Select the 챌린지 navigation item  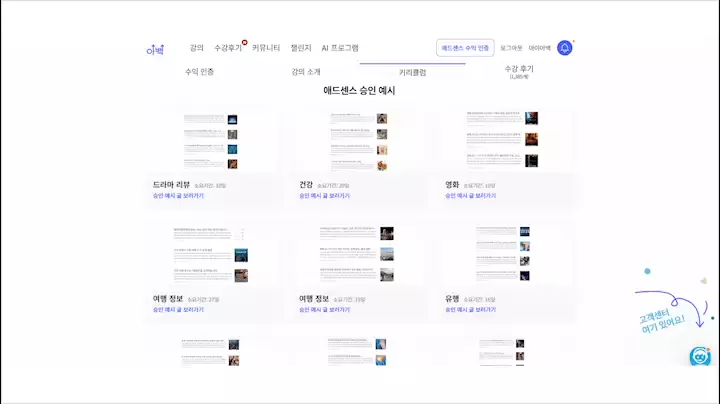pos(301,48)
